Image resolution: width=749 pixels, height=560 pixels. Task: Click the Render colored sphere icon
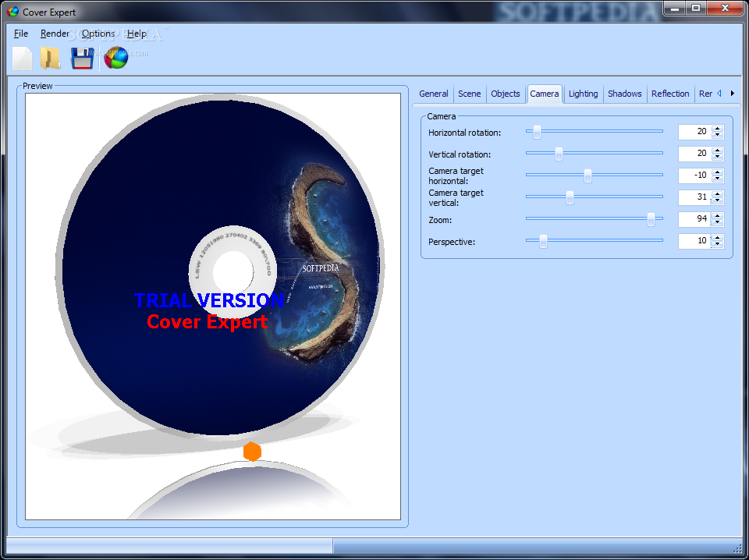click(x=116, y=58)
